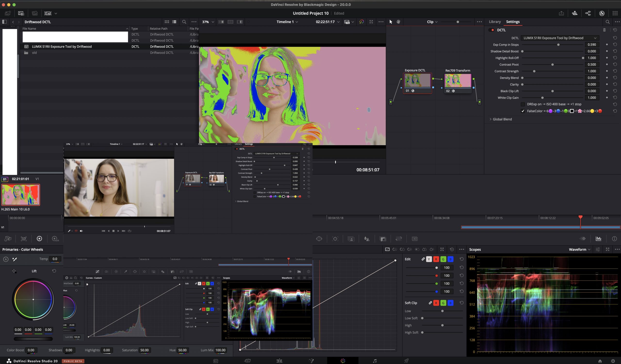Toggle the image wipe viewer icon
This screenshot has height=364, width=621.
[221, 22]
